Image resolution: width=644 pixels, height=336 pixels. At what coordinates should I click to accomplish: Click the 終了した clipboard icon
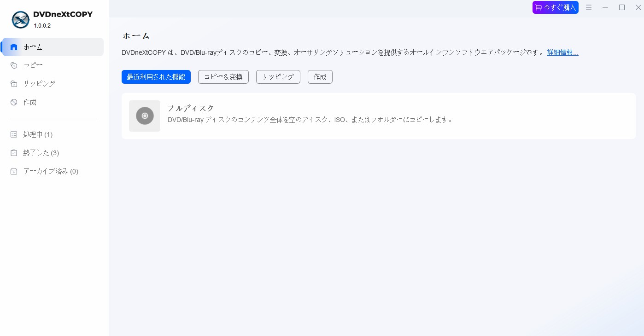[x=14, y=153]
